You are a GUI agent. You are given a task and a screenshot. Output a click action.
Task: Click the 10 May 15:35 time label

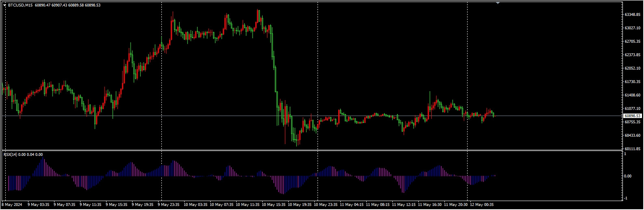273,205
